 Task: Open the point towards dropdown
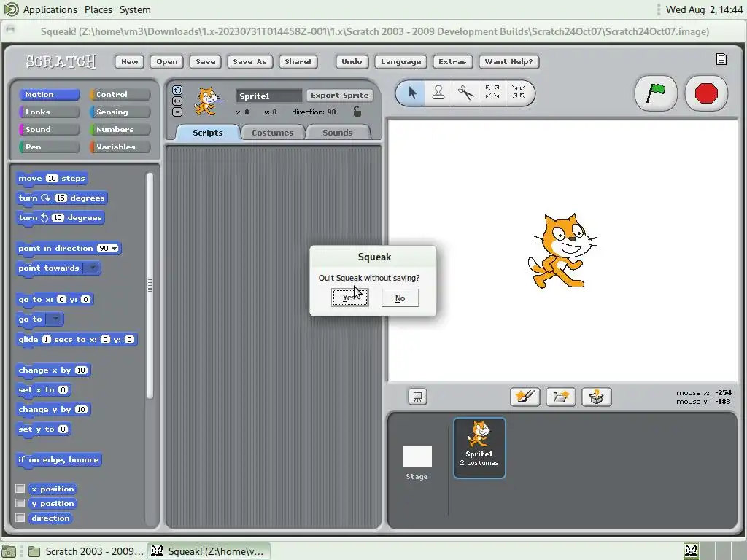(x=91, y=268)
